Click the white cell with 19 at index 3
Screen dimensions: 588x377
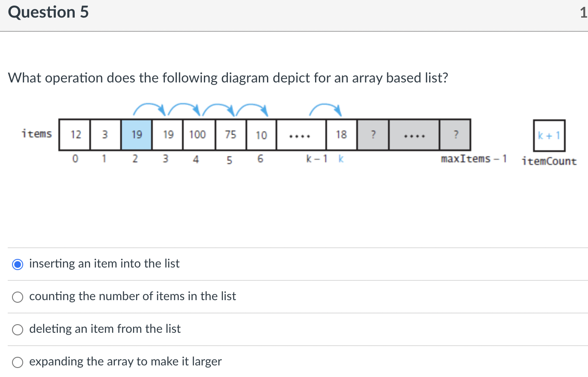[168, 135]
